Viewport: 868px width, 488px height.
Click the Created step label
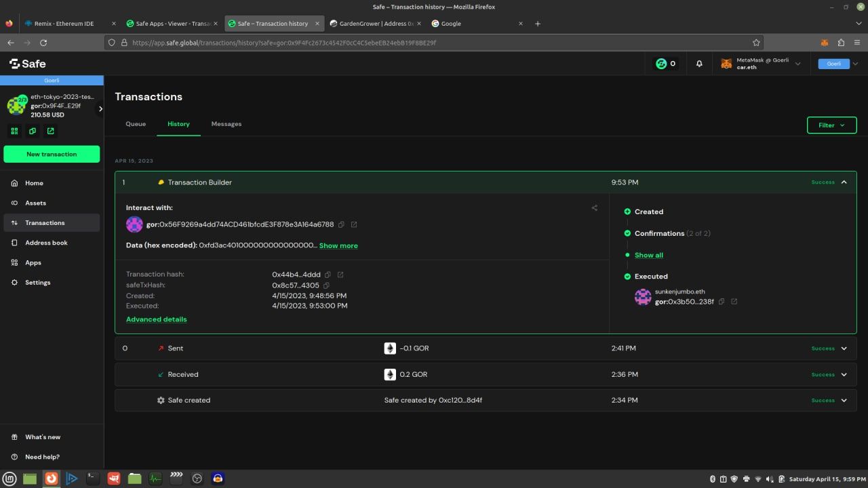tap(649, 211)
